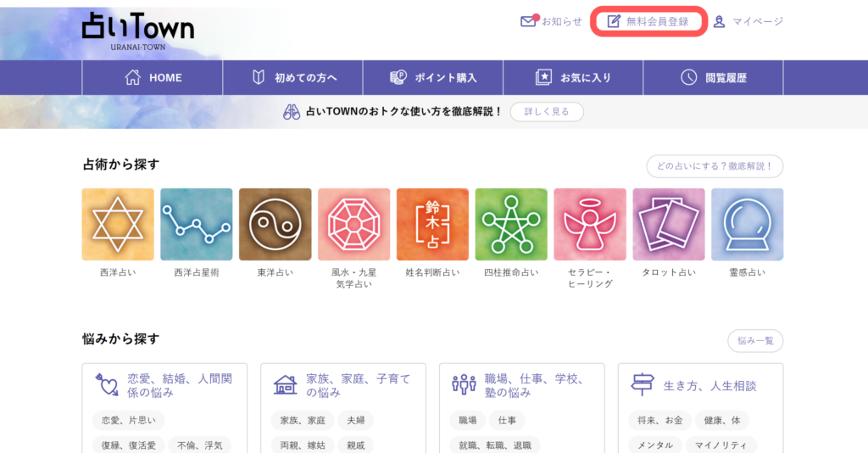
Task: Click the binoculars icon in the banner
Action: (x=292, y=112)
